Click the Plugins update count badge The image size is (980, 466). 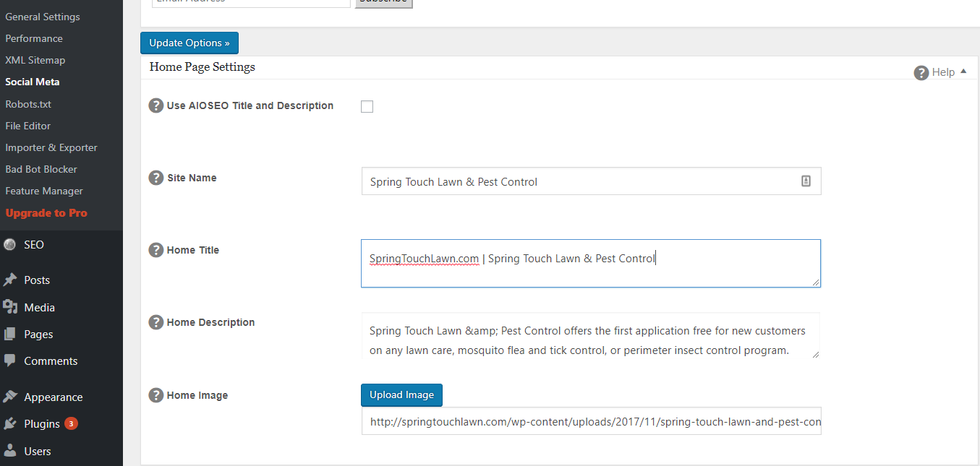point(71,423)
